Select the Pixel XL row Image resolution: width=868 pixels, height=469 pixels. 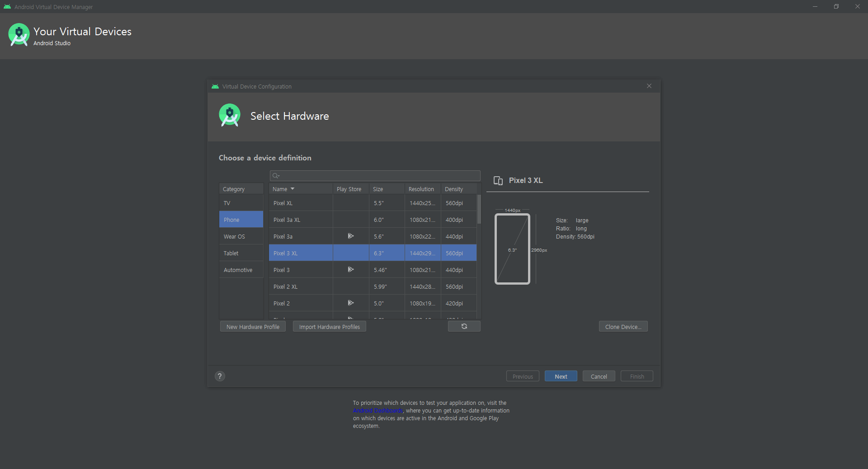pyautogui.click(x=373, y=203)
